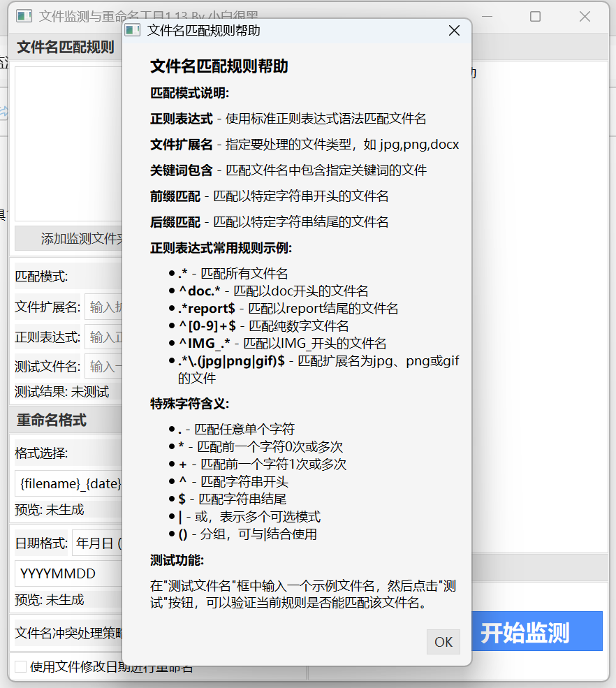Click the 重命名格式 section header
Image resolution: width=616 pixels, height=688 pixels.
coord(52,420)
